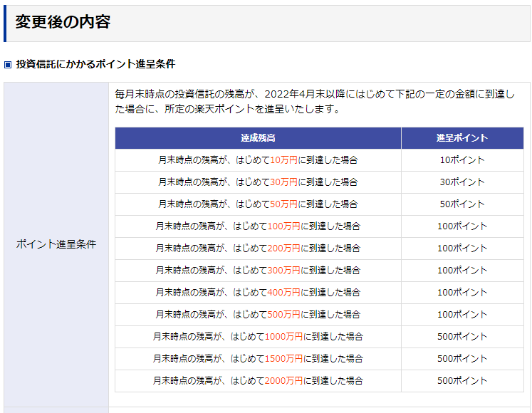Click the paragraph starting 毎月末時点の投資信託の残高が
Screen dimensions: 532x413
(315, 101)
